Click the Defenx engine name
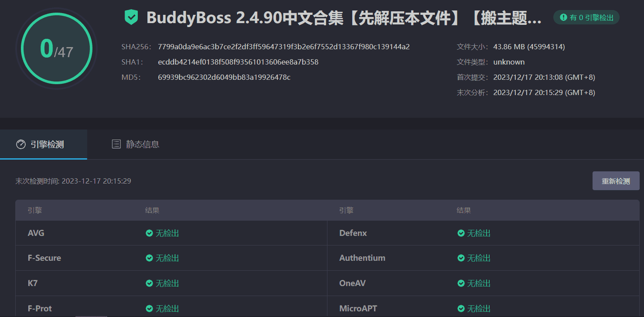The height and width of the screenshot is (317, 644). [x=353, y=233]
